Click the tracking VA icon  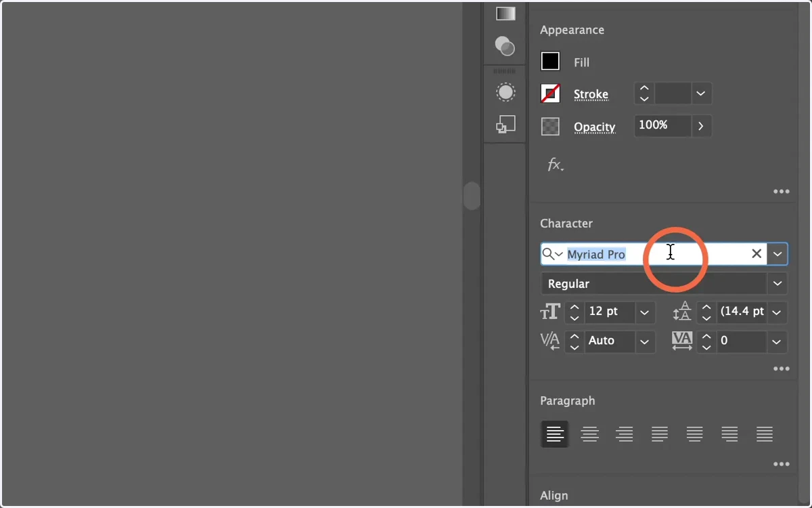682,341
